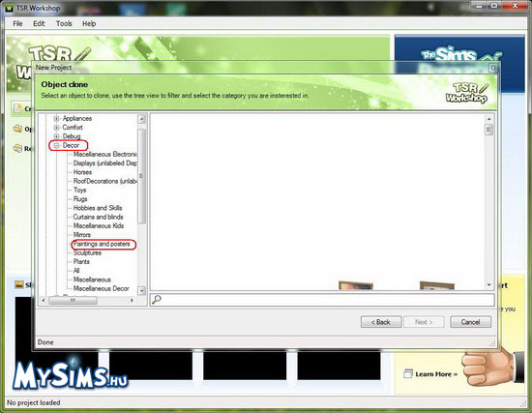This screenshot has height=413, width=532.
Task: Expand the Appliances category
Action: tap(57, 118)
